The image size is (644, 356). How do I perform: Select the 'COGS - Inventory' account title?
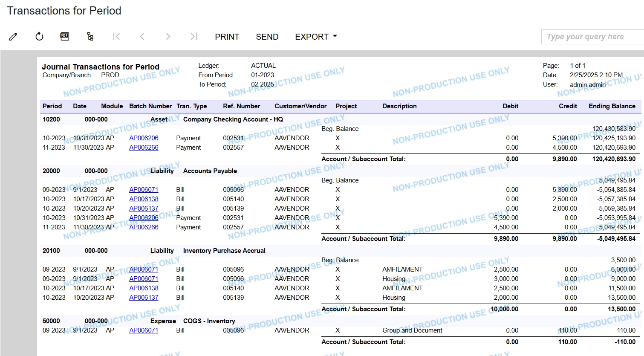[209, 321]
